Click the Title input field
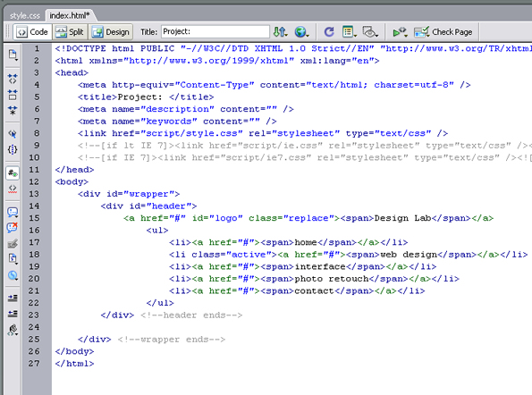The width and height of the screenshot is (532, 395). [x=215, y=31]
